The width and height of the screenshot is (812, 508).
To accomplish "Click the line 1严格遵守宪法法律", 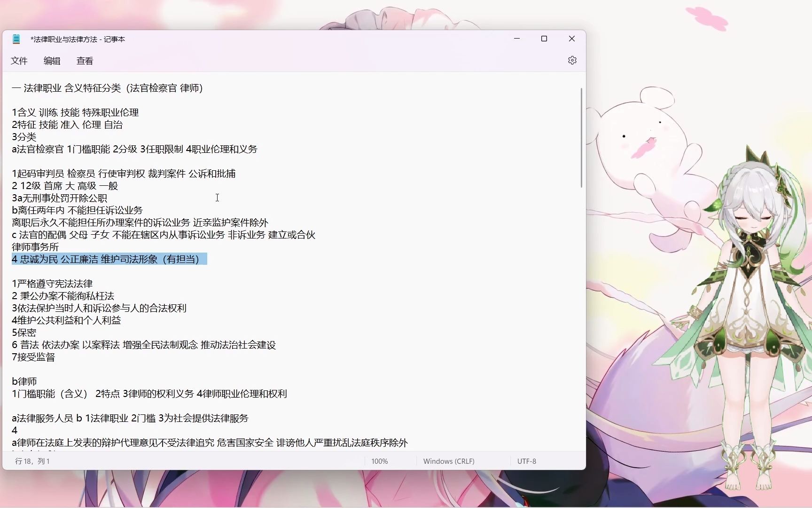I will pos(52,284).
